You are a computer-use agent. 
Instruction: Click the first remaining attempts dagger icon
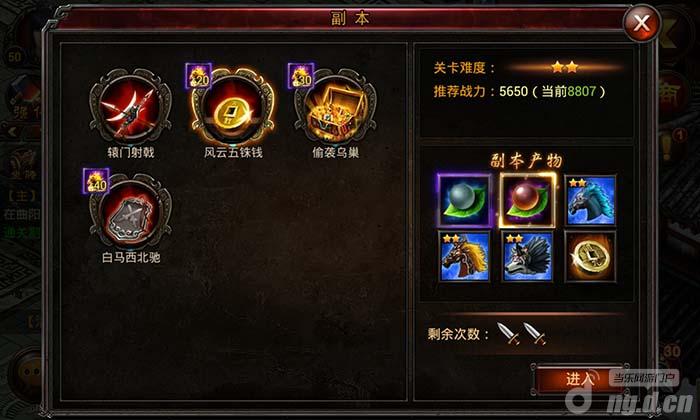point(509,334)
